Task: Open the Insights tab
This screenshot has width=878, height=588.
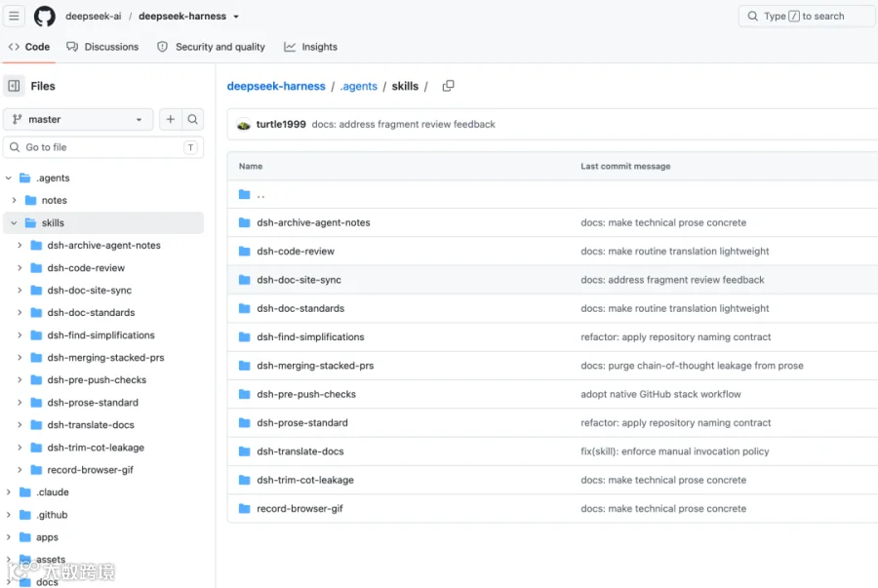Action: click(x=311, y=47)
